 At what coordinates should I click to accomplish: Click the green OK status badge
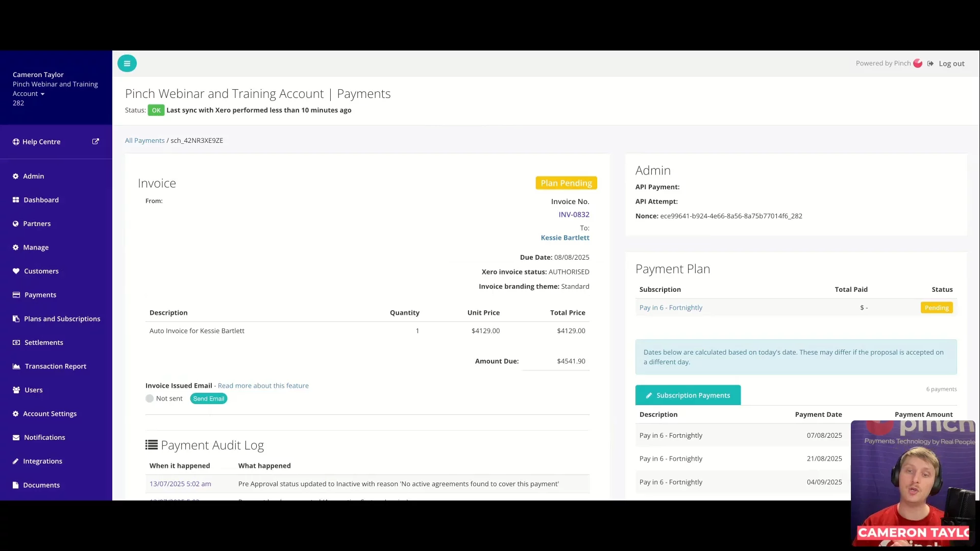point(156,110)
